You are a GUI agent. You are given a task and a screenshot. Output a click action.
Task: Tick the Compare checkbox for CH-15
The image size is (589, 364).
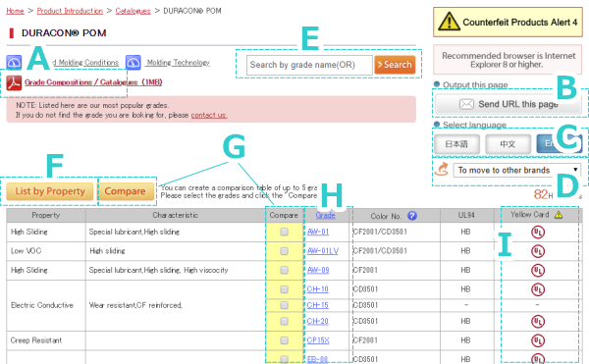point(285,305)
